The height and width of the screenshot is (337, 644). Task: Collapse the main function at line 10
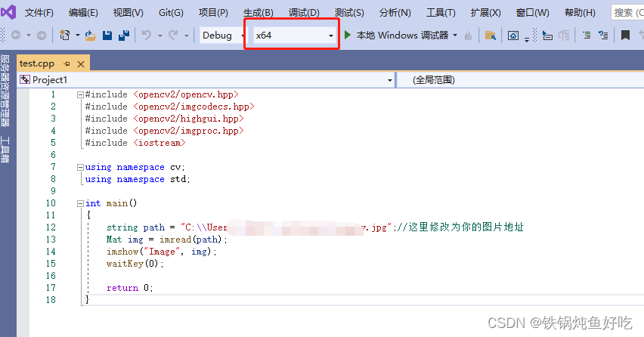click(80, 203)
